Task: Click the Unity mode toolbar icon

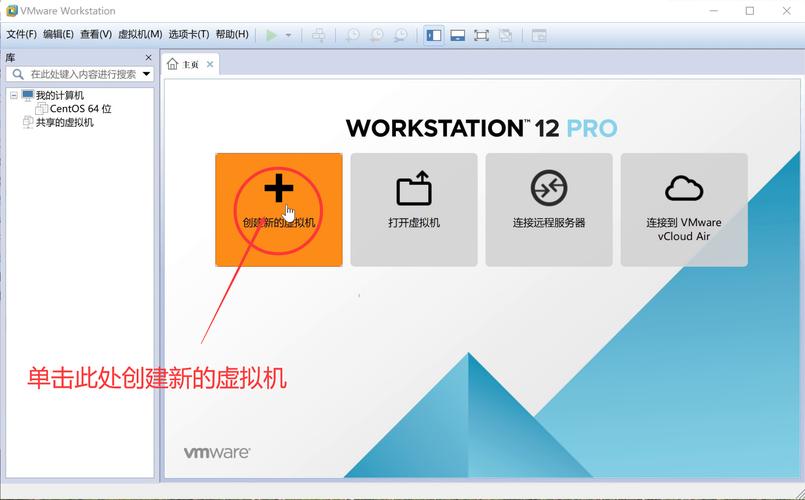Action: point(505,35)
